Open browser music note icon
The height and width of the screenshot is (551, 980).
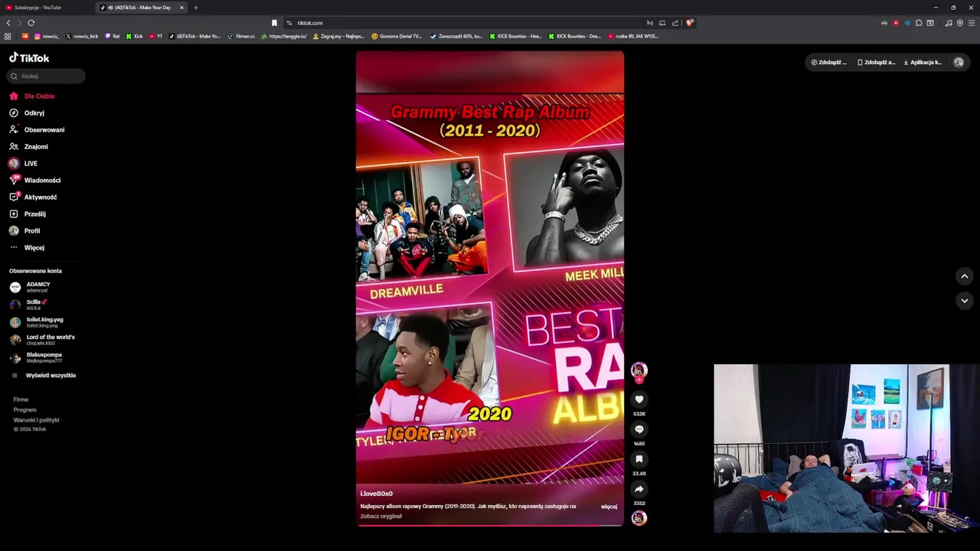click(x=949, y=23)
